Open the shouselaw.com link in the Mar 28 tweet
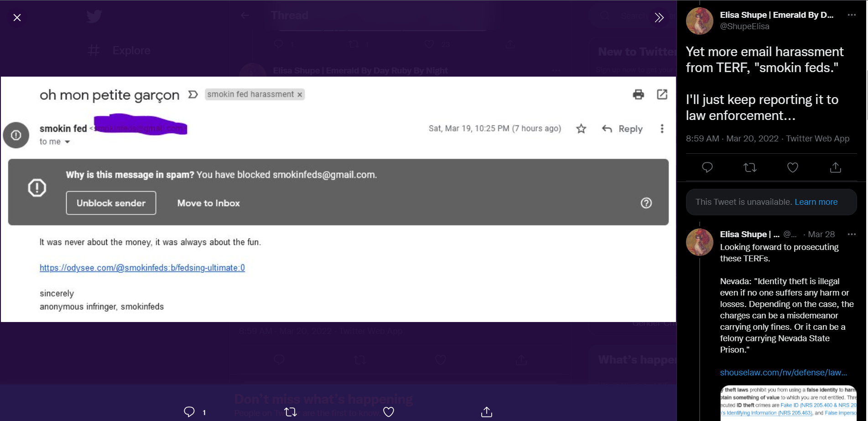Image resolution: width=868 pixels, height=421 pixels. point(783,373)
